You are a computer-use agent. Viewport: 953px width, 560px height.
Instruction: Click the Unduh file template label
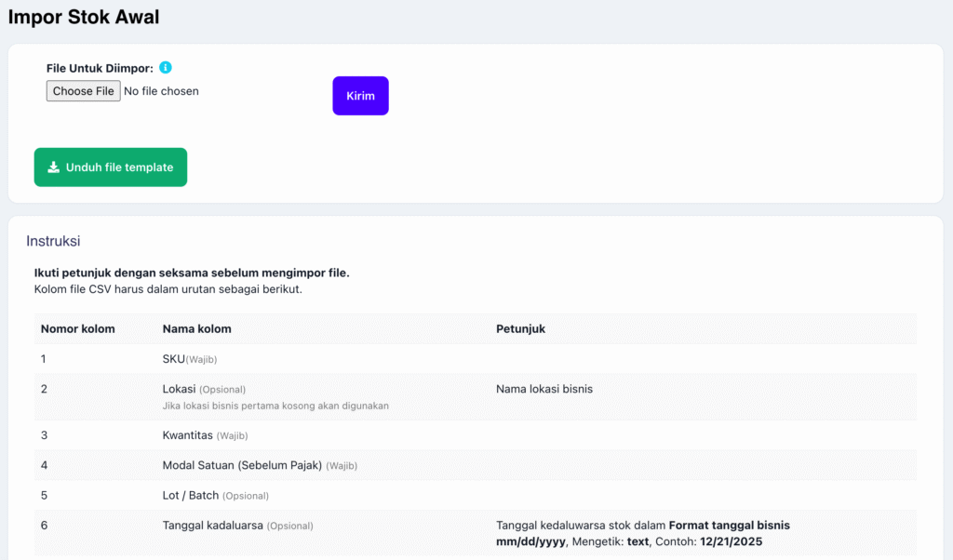click(x=119, y=167)
